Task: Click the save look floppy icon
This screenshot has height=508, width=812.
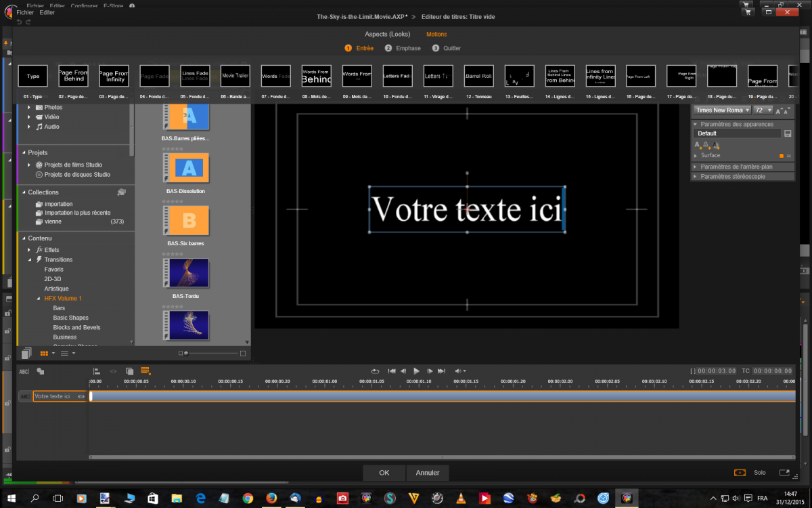Action: click(x=788, y=133)
